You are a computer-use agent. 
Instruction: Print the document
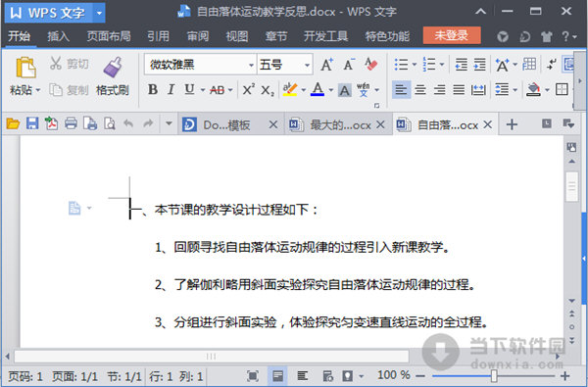[x=71, y=123]
